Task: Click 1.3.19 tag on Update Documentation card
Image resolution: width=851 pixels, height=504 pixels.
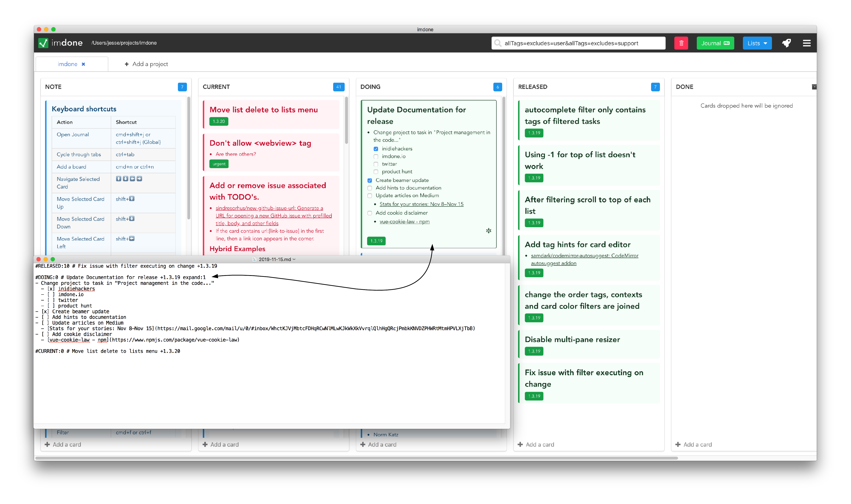Action: 376,241
